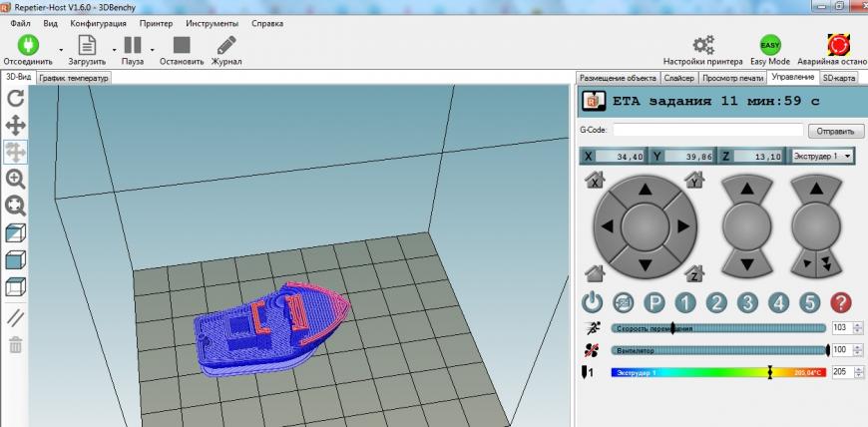Switch to Просмотр печати tab
This screenshot has width=868, height=427.
(732, 78)
